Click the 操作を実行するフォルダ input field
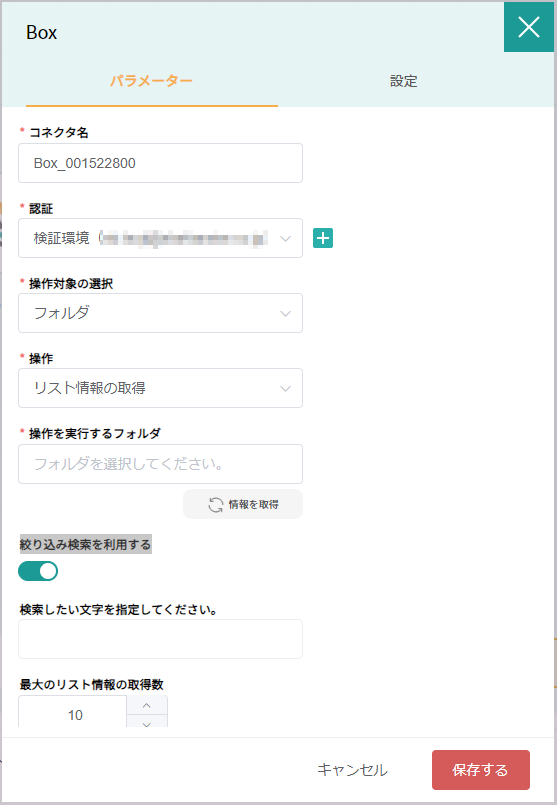This screenshot has width=557, height=805. tap(160, 464)
